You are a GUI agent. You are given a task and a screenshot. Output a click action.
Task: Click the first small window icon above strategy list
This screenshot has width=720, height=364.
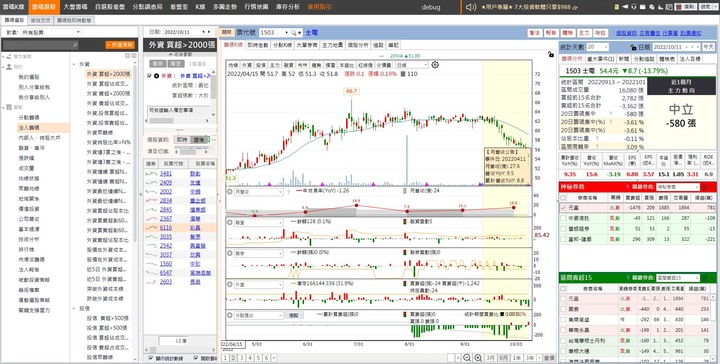coord(128,56)
